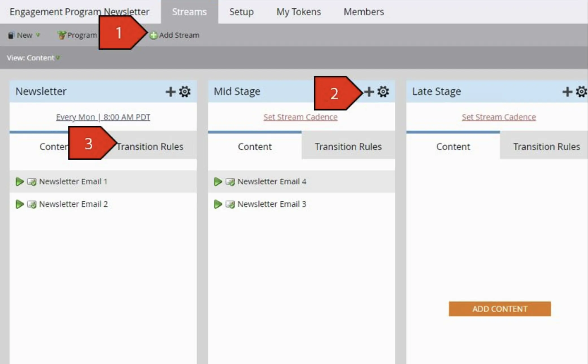Click the plus icon in Newsletter stream header

170,92
